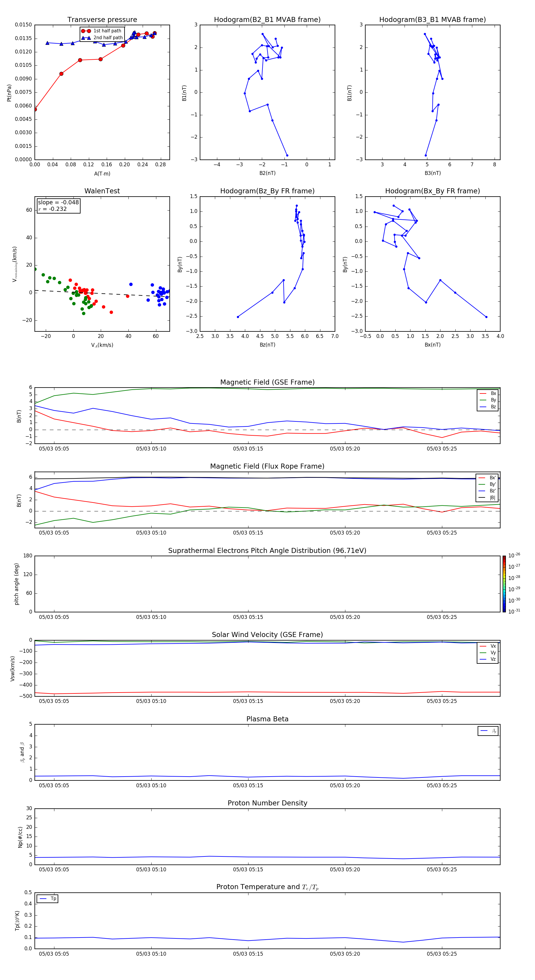Click the βp legend entry in Plasma Beta plot
This screenshot has height=980, width=535.
(488, 731)
